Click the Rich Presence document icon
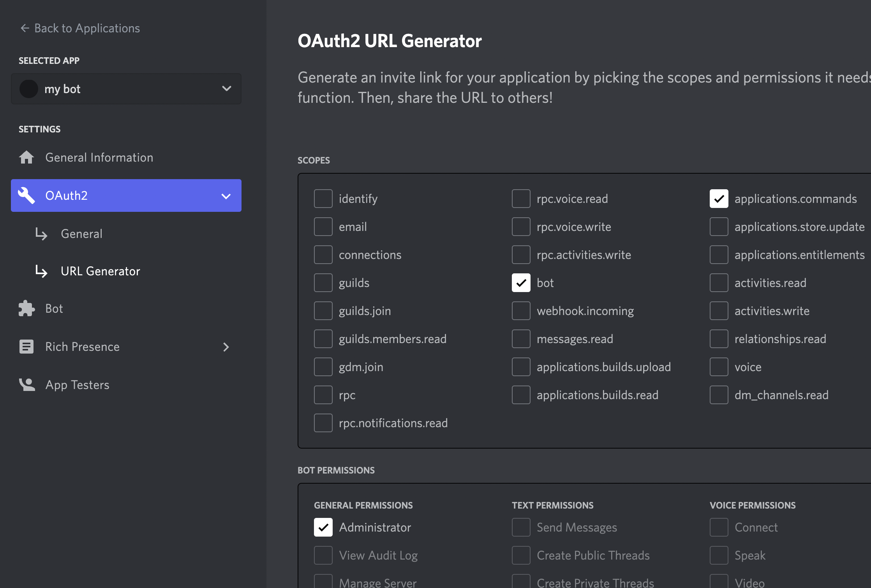Viewport: 871px width, 588px height. pyautogui.click(x=26, y=347)
